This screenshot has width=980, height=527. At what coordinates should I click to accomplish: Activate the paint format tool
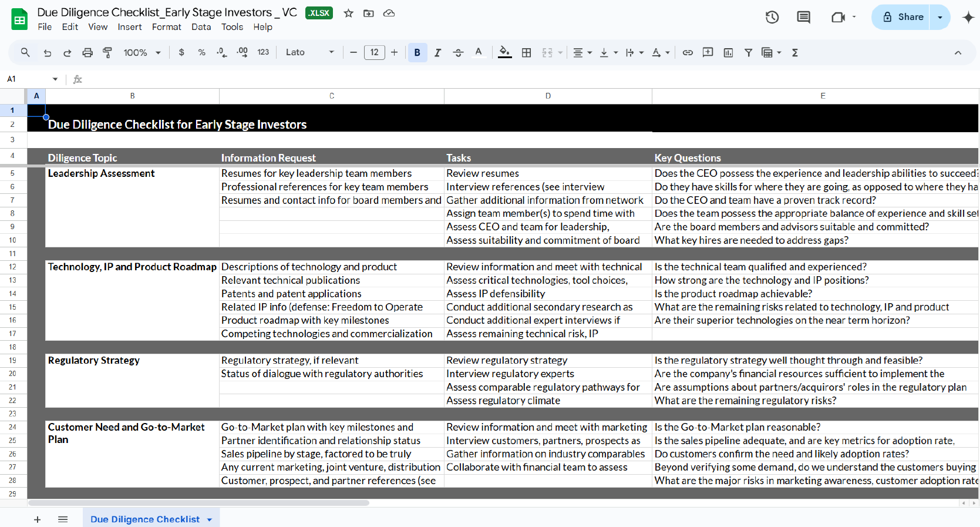(x=107, y=52)
